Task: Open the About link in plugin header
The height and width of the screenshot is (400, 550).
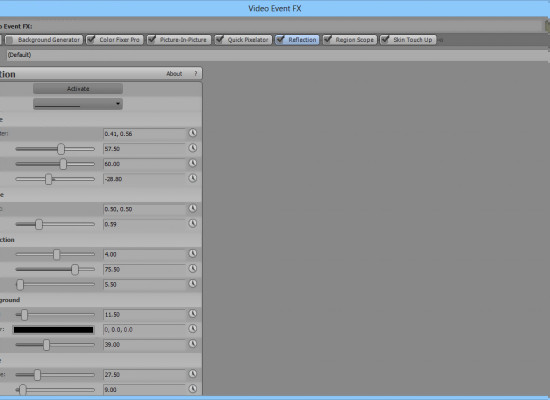Action: [x=174, y=74]
